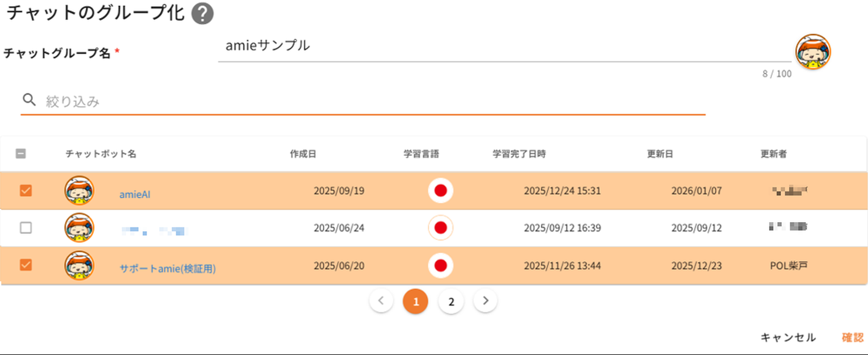This screenshot has height=355, width=868.
Task: Uncheck the amieAI row checkbox
Action: (26, 191)
